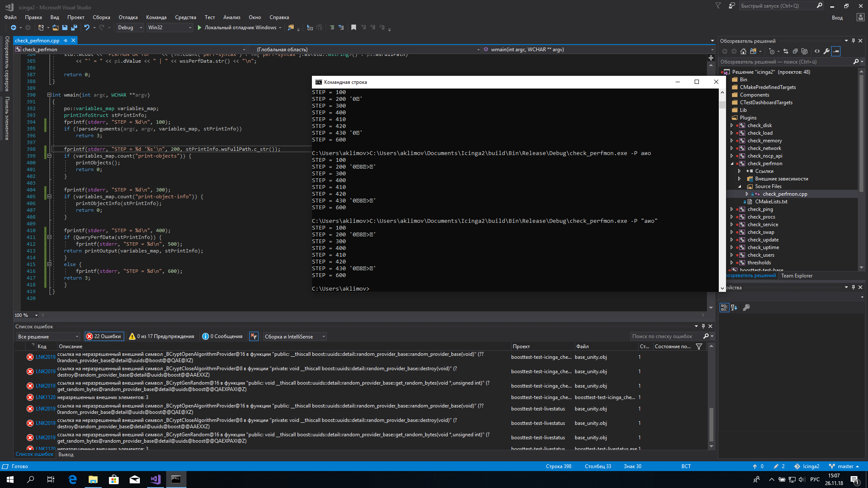Screen dimensions: 868x488
Task: Undo the last edit using the toolbar arrow
Action: click(87, 28)
